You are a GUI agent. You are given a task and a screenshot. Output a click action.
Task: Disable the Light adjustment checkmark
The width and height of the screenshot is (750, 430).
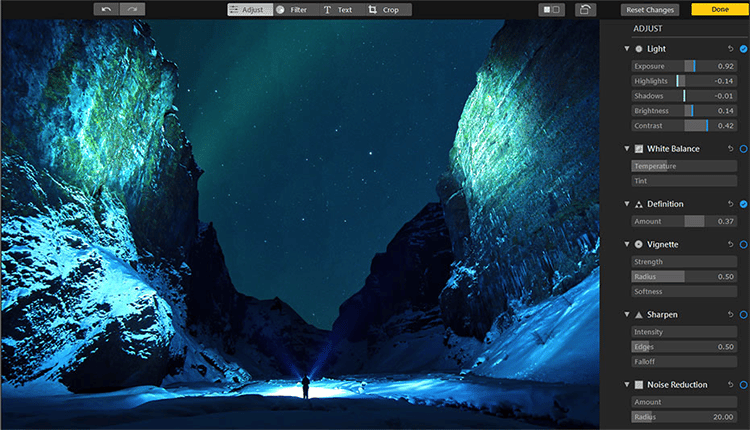(x=743, y=48)
